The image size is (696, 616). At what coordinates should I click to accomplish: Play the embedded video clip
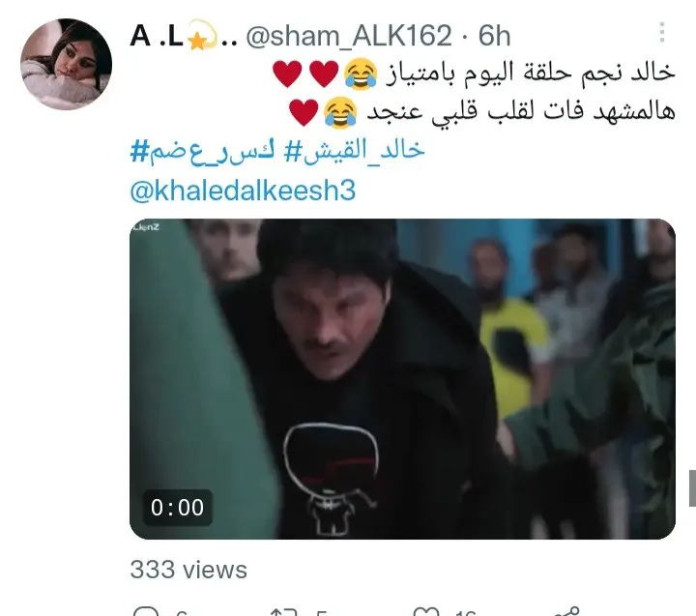[x=402, y=379]
